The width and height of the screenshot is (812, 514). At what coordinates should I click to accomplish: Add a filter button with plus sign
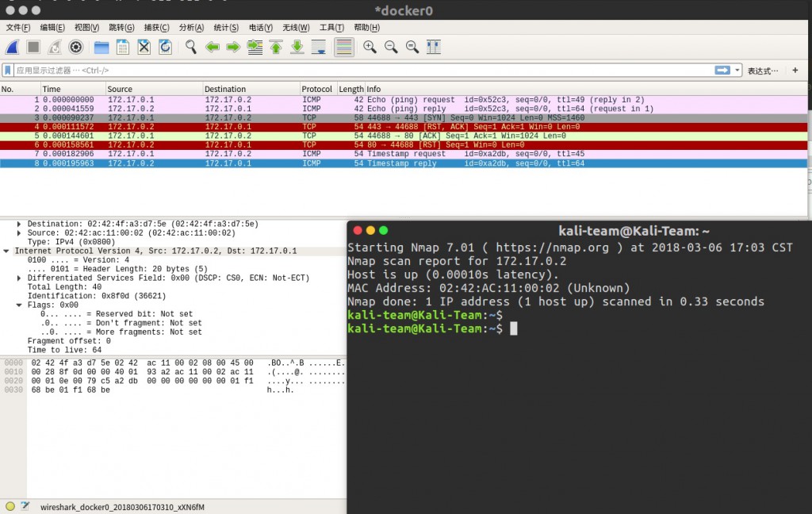tap(795, 70)
